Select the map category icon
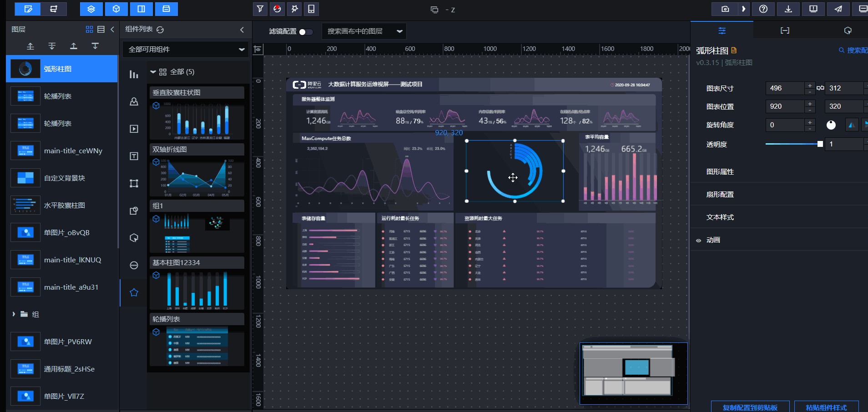 [x=134, y=101]
